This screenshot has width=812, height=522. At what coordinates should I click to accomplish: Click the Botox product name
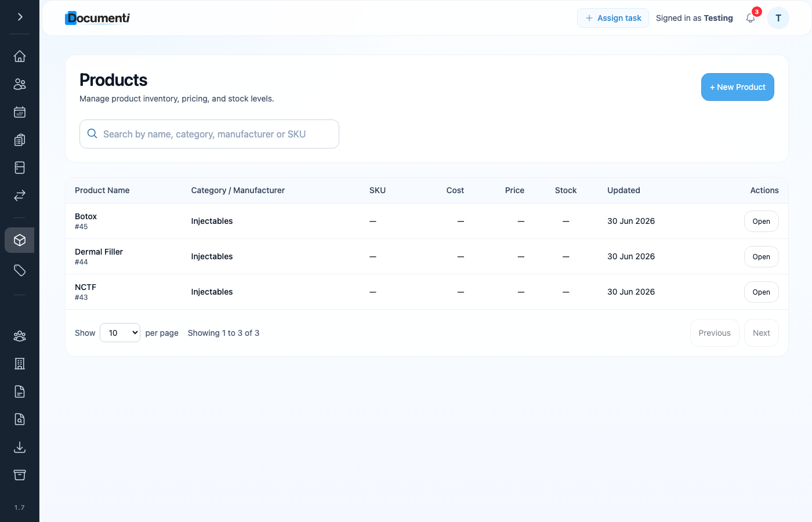[x=86, y=216]
